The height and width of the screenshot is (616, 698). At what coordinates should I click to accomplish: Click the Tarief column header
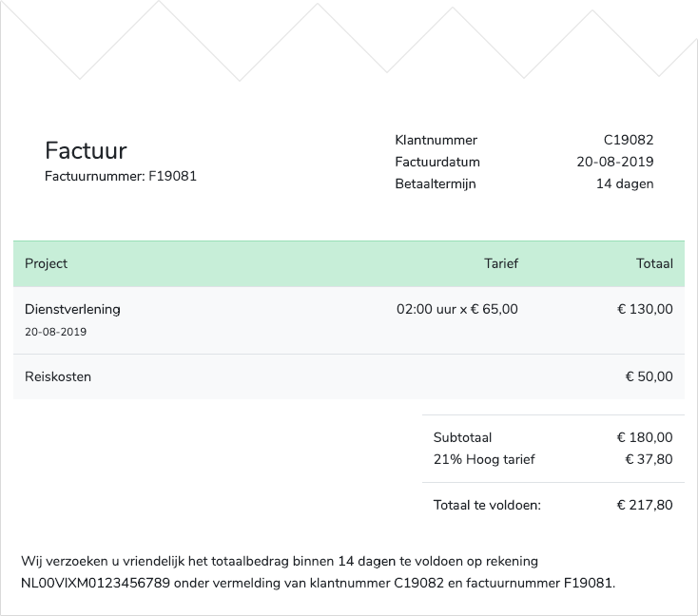501,263
